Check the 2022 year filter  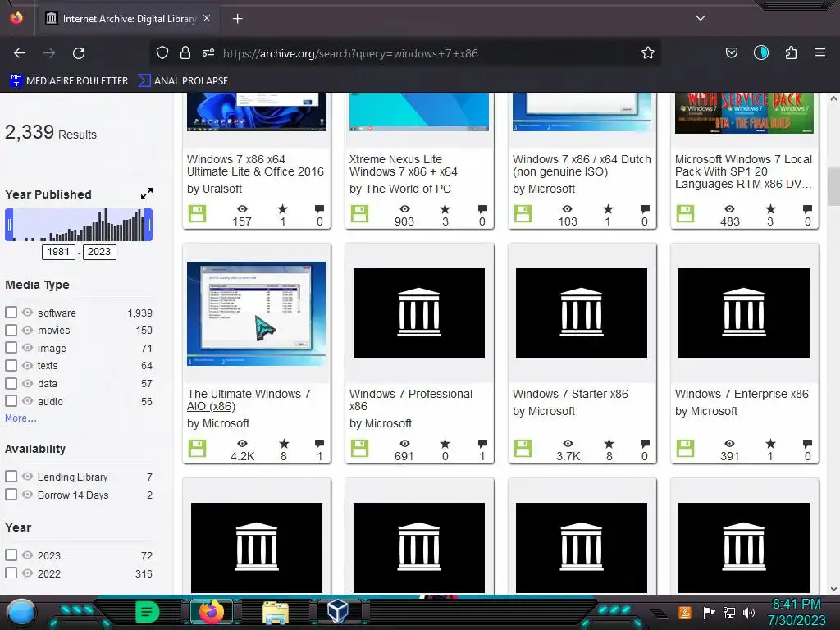coord(11,573)
